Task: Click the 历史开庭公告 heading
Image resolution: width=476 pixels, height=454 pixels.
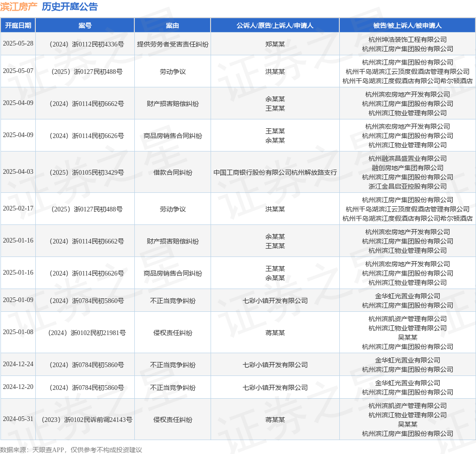Action: pyautogui.click(x=70, y=7)
